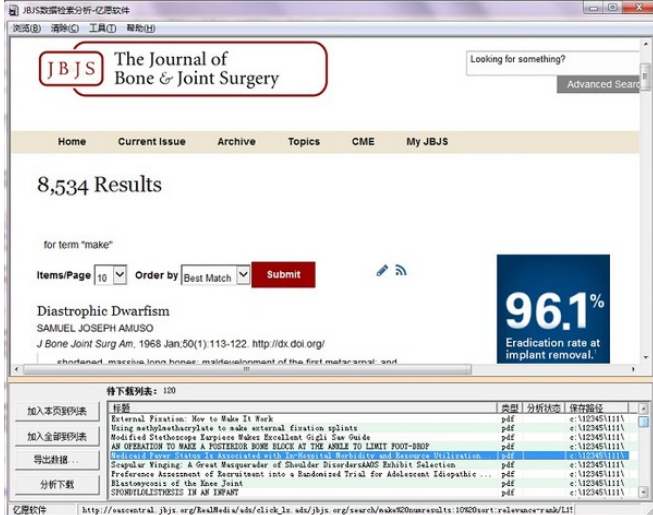Click the 类型 column header
The image size is (653, 515).
[510, 408]
